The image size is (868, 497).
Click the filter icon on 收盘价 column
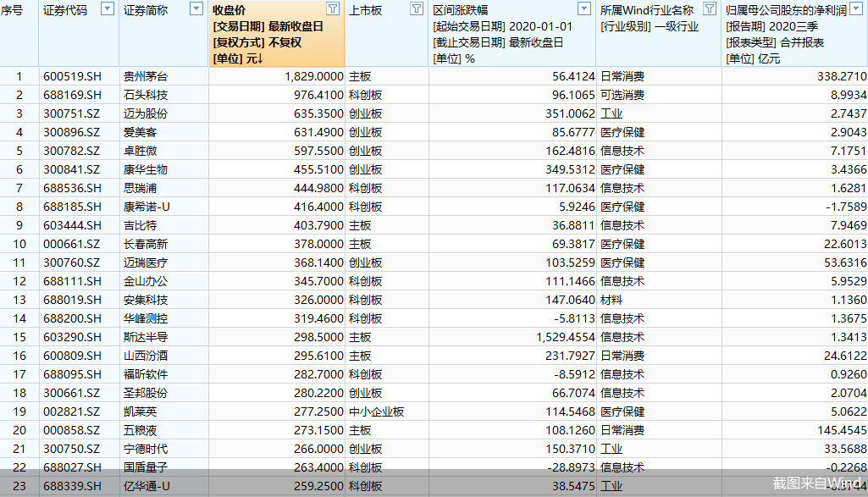point(333,8)
